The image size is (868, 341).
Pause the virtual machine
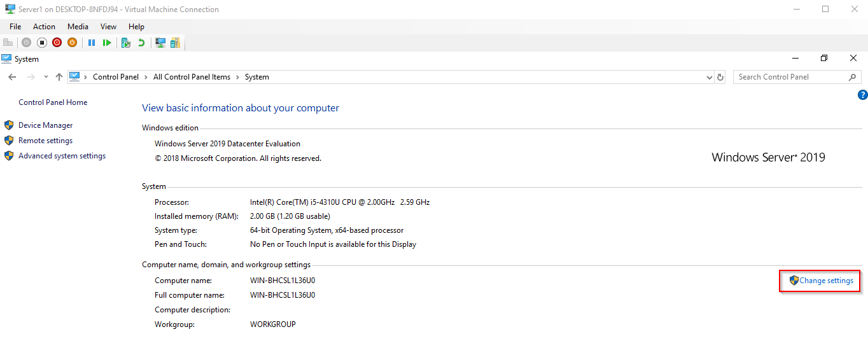pos(92,43)
